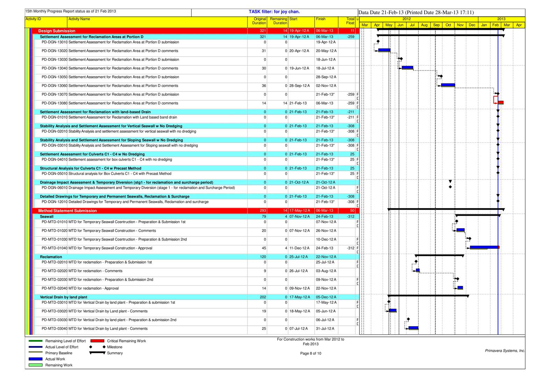Click the Primavera Systems, Inc. footer text
This screenshot has width=555, height=392.
point(505,351)
